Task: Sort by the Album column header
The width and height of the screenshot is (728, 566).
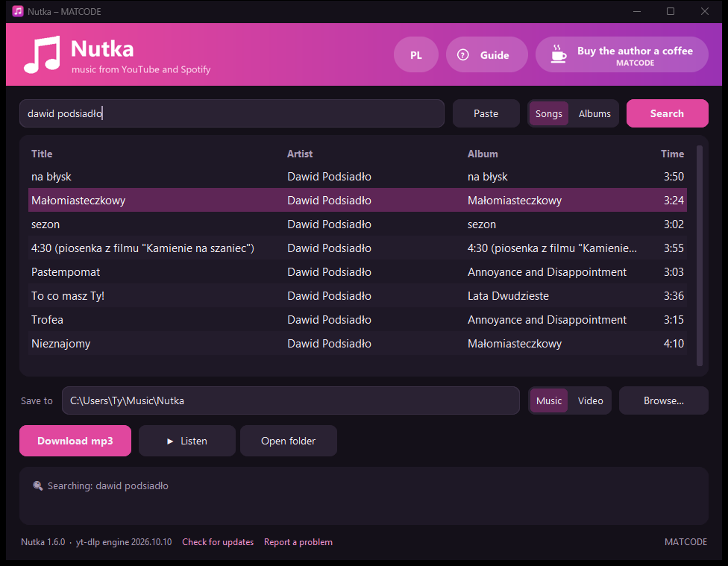Action: click(x=483, y=154)
